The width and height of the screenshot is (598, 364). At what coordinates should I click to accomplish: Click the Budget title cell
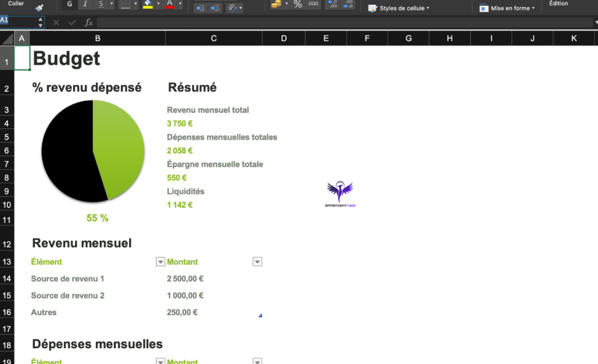click(67, 59)
